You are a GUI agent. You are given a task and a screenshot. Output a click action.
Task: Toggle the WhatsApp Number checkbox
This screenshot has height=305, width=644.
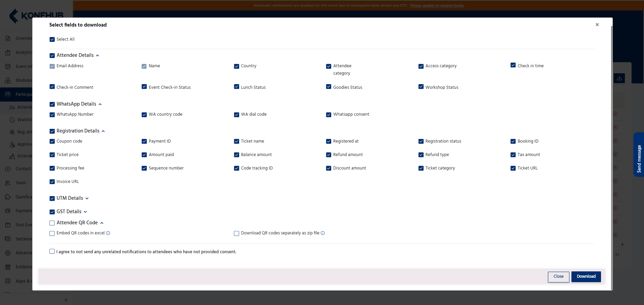tap(52, 115)
